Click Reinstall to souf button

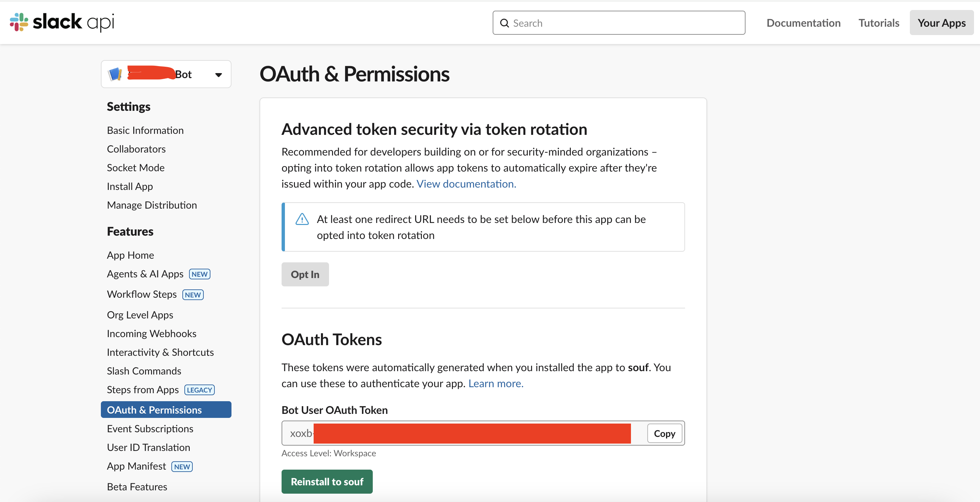[327, 481]
